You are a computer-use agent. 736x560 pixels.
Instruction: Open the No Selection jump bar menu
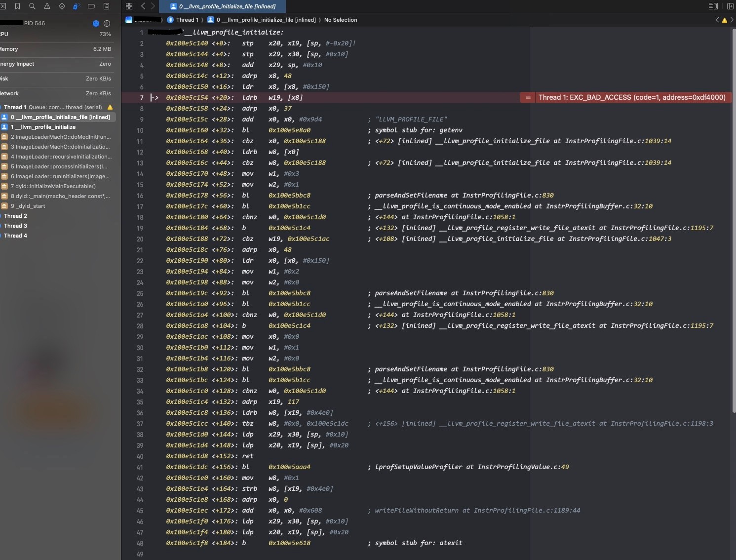pyautogui.click(x=340, y=20)
